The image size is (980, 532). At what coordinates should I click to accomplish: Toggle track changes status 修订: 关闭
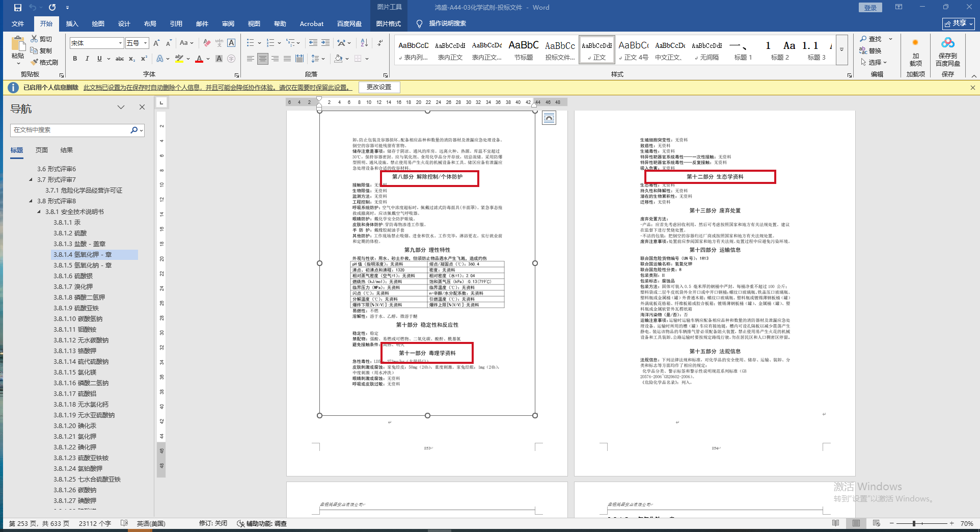click(213, 523)
